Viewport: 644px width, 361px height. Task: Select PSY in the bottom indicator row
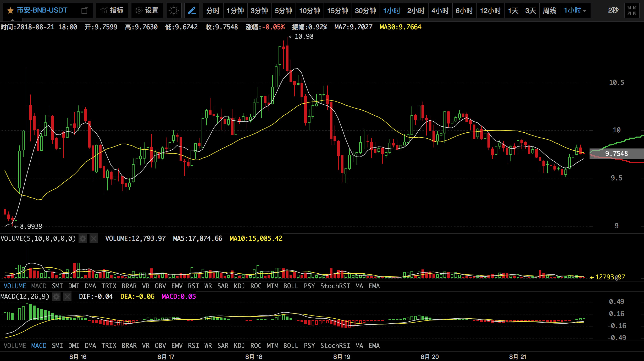309,346
